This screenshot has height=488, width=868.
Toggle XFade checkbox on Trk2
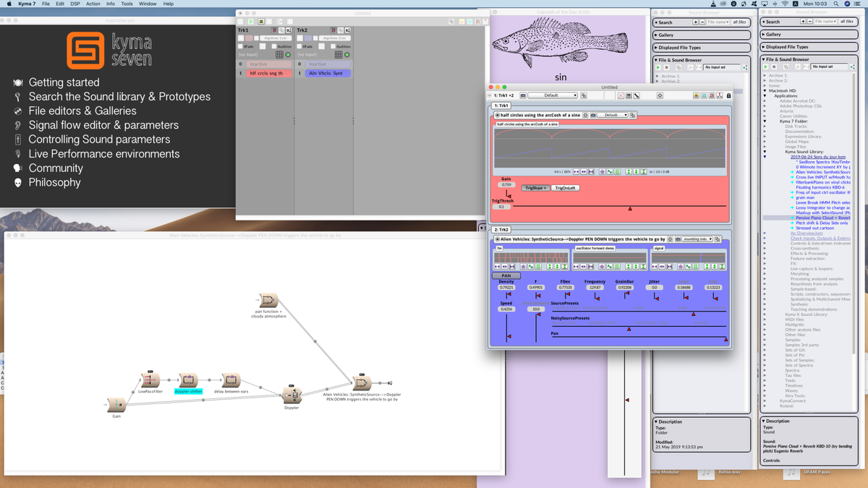299,46
